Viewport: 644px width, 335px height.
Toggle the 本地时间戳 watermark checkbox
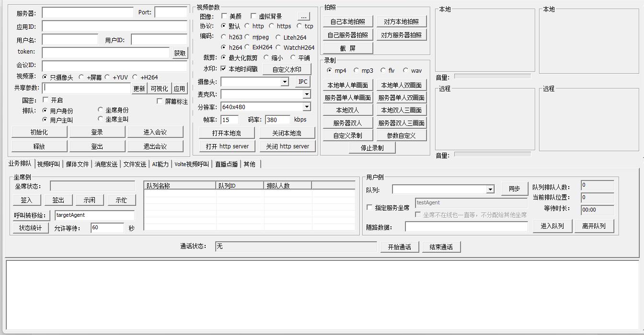[223, 69]
